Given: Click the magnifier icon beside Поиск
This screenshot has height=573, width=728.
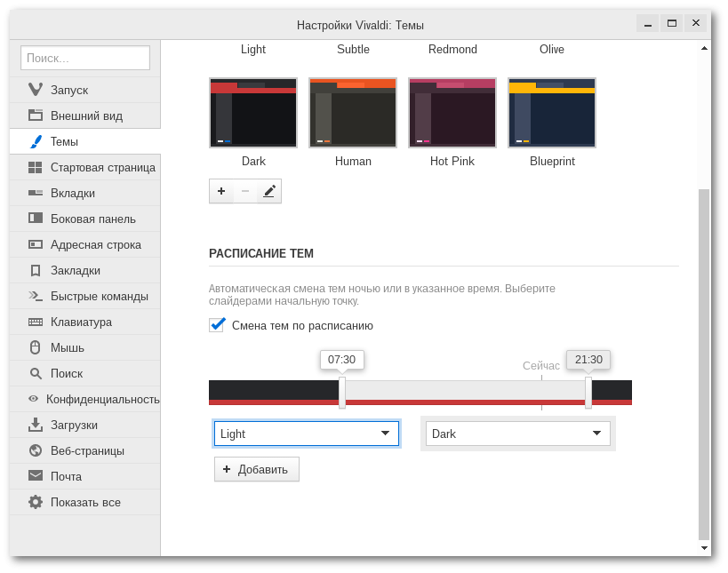Looking at the screenshot, I should point(36,373).
